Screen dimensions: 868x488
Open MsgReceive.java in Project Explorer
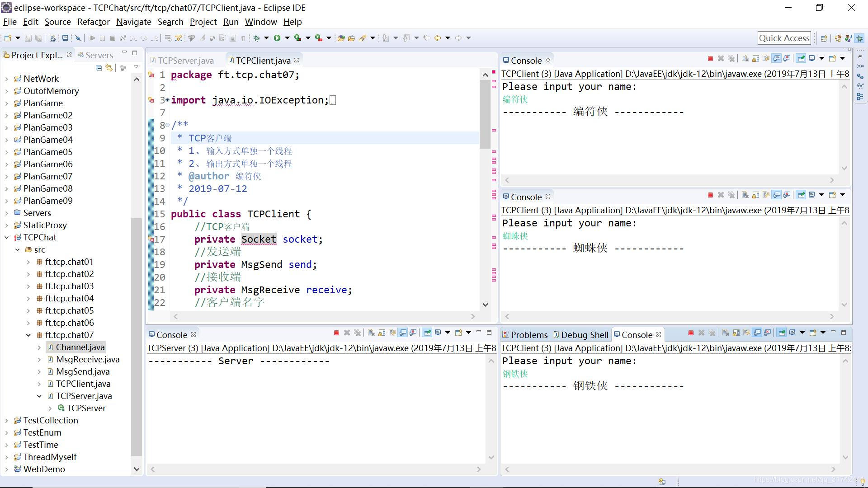coord(88,359)
